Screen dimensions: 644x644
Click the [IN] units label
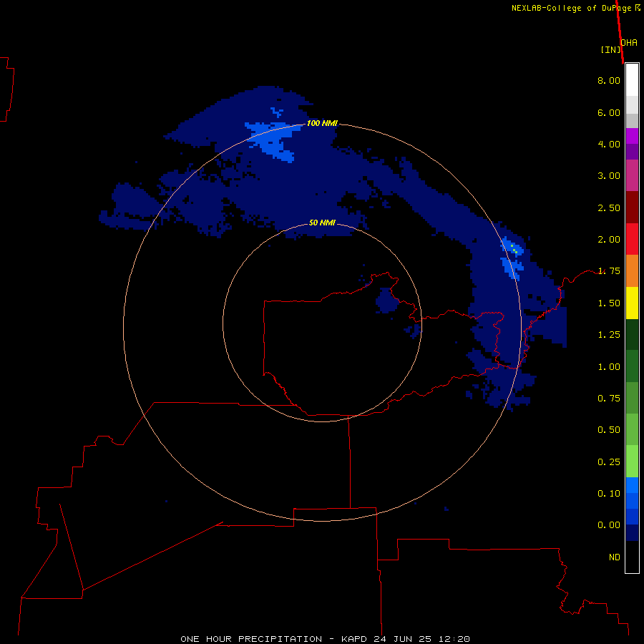click(x=611, y=49)
